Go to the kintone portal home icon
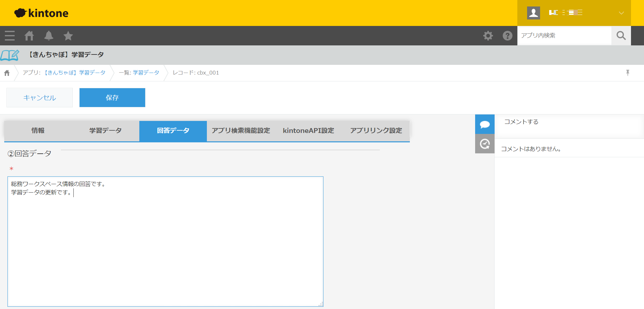 [29, 36]
